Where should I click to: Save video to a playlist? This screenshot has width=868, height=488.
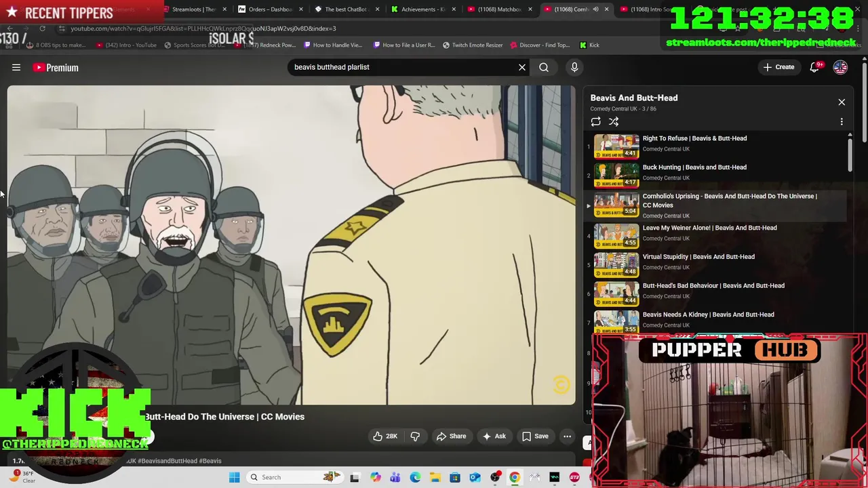click(x=534, y=436)
